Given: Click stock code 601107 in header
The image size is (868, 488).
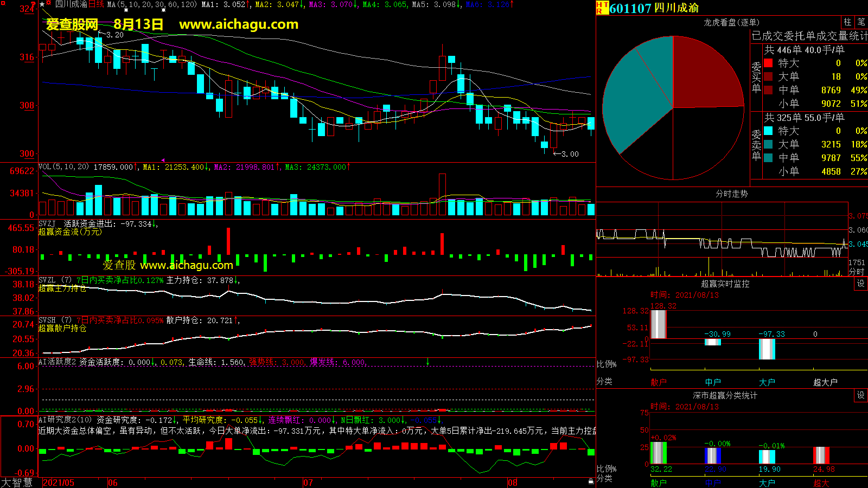Looking at the screenshot, I should point(630,8).
